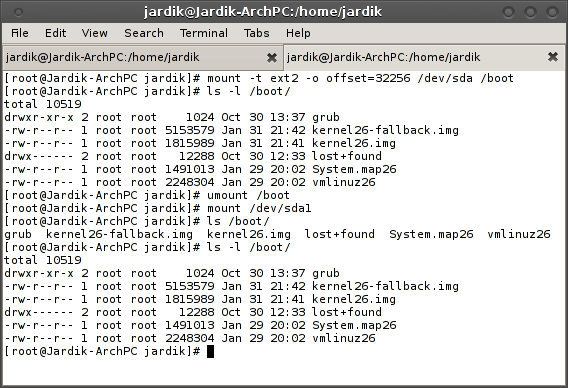The height and width of the screenshot is (388, 568).
Task: Click the window menu button in title bar
Action: (18, 12)
